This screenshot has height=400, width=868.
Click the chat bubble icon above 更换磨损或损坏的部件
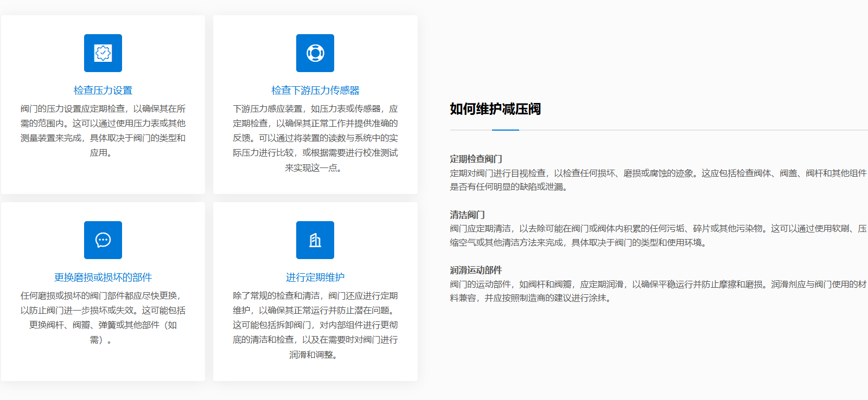point(103,240)
